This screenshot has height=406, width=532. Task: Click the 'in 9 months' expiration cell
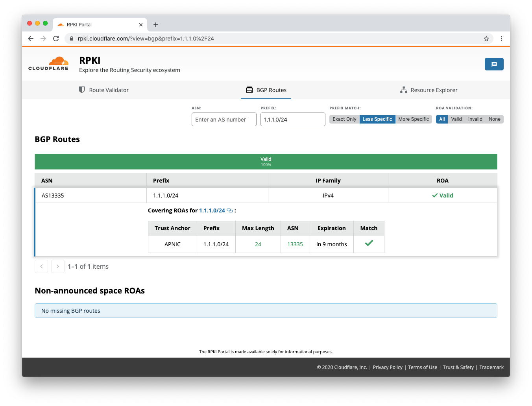[x=332, y=244]
